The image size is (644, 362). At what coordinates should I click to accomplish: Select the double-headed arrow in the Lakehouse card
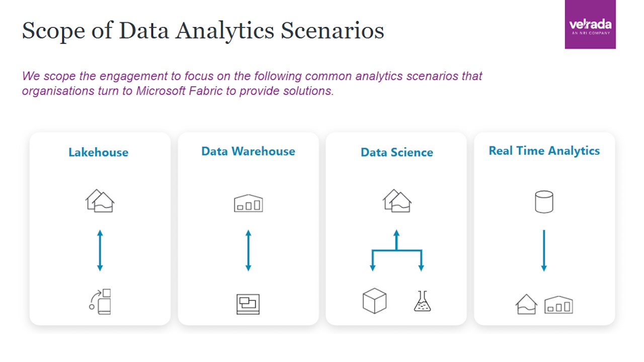click(x=100, y=250)
